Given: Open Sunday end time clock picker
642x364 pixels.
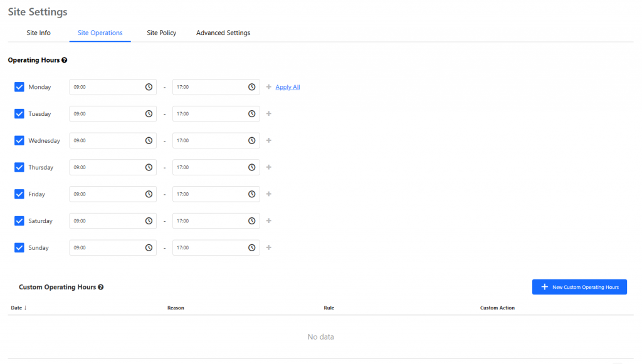Looking at the screenshot, I should (252, 248).
